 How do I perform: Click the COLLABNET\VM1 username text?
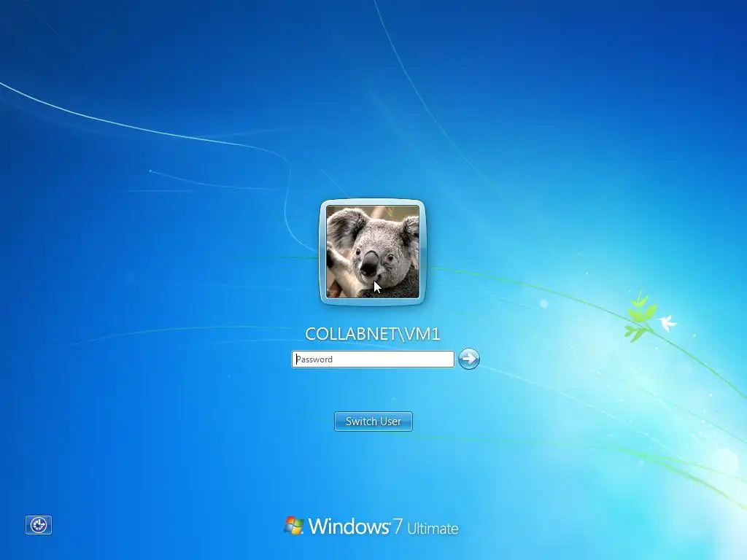373,334
